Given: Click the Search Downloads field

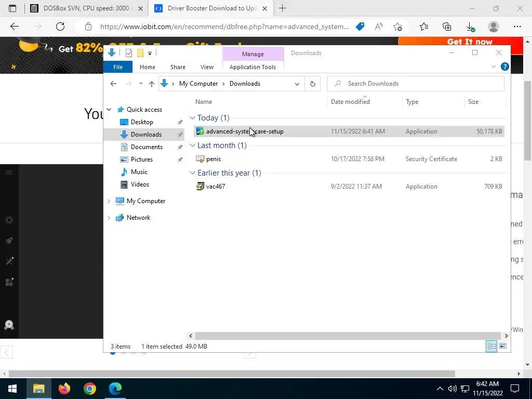Looking at the screenshot, I should [415, 84].
